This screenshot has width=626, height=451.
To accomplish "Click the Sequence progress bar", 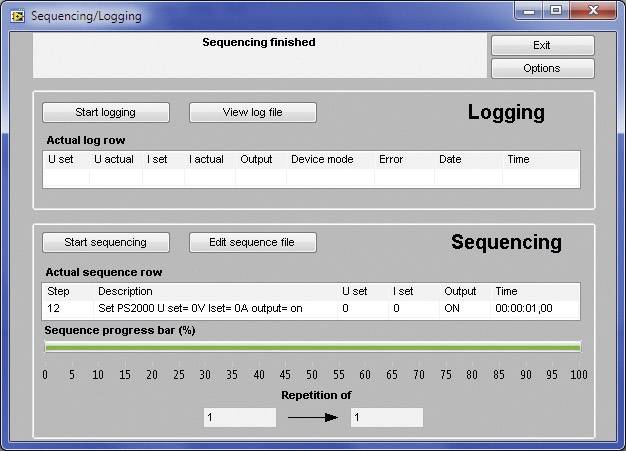I will coord(313,347).
